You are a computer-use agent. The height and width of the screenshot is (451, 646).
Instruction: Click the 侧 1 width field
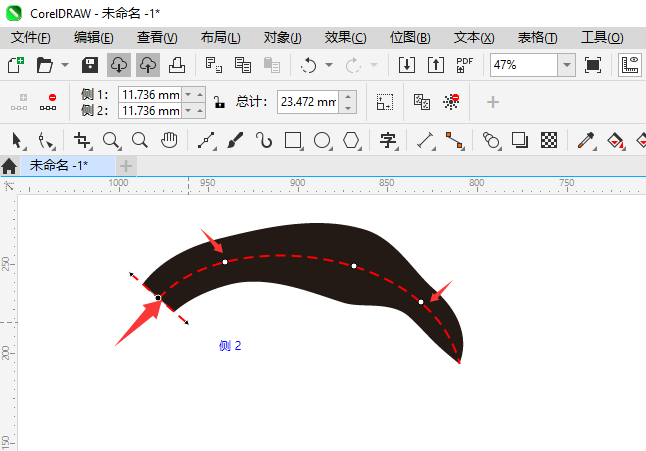point(150,95)
